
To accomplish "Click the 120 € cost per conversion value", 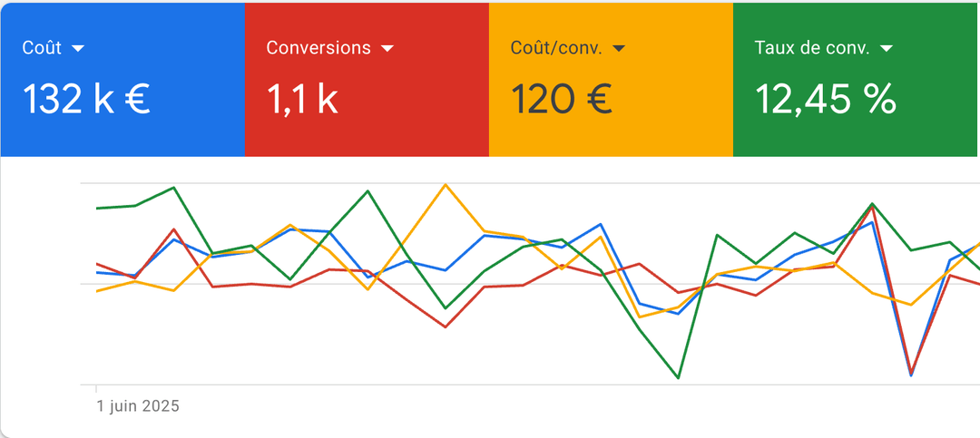I will point(561,98).
